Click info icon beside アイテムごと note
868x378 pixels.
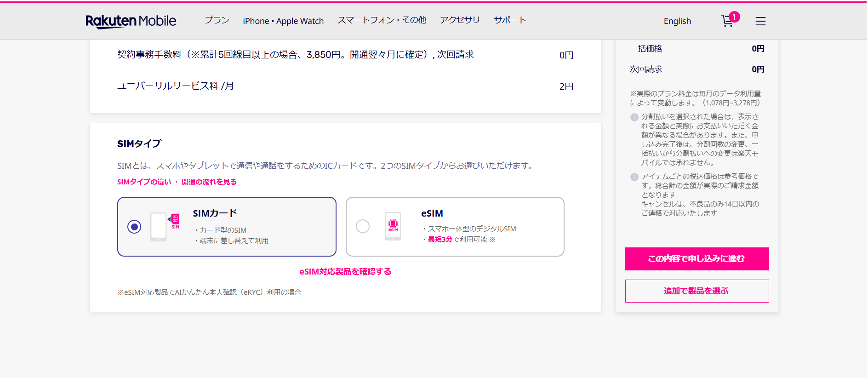coord(634,177)
